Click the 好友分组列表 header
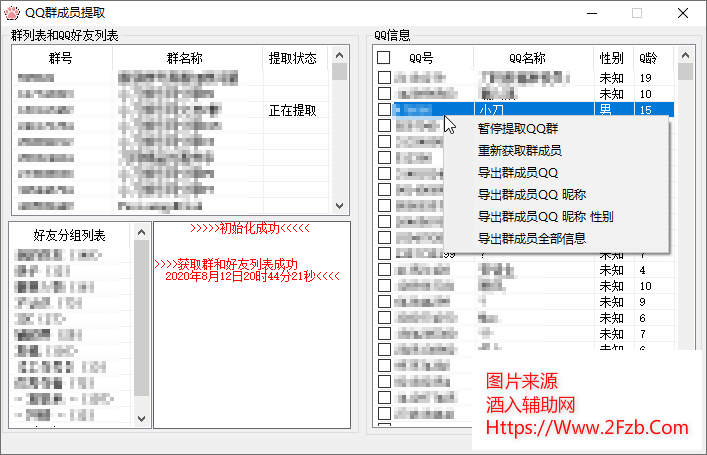Image resolution: width=707 pixels, height=455 pixels. 69,235
